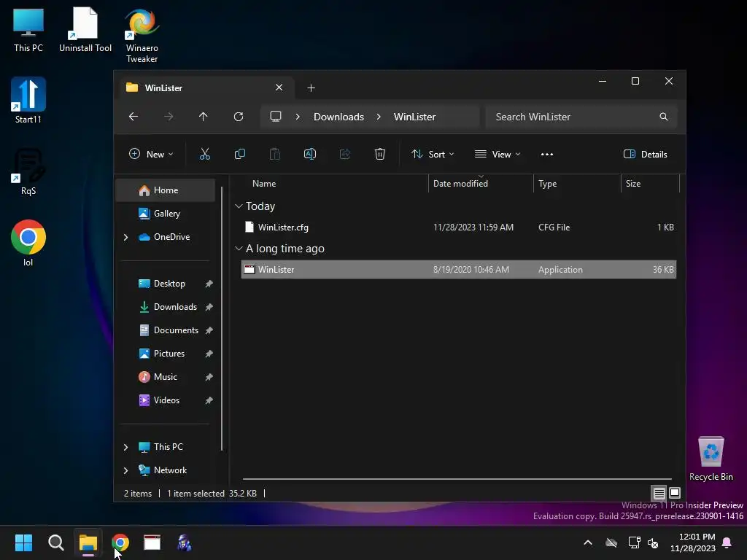Open Start11 desktop shortcut

pos(28,101)
